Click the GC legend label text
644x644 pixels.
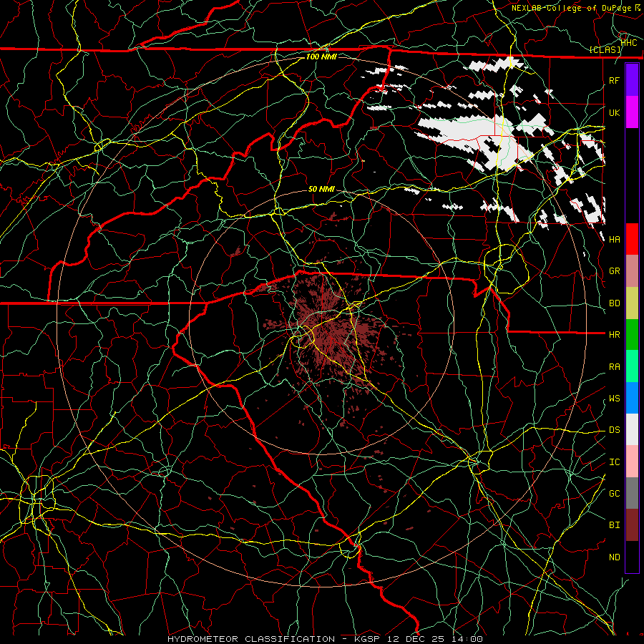(x=615, y=494)
